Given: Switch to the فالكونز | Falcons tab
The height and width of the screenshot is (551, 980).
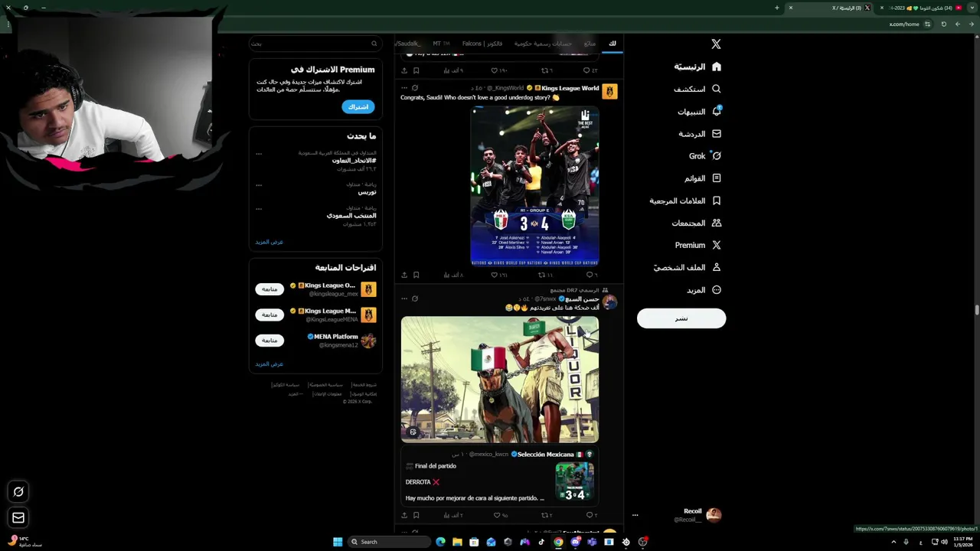Looking at the screenshot, I should (482, 44).
